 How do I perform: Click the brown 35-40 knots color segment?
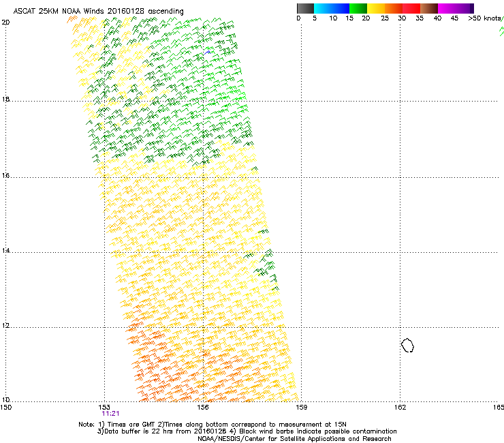(429, 8)
